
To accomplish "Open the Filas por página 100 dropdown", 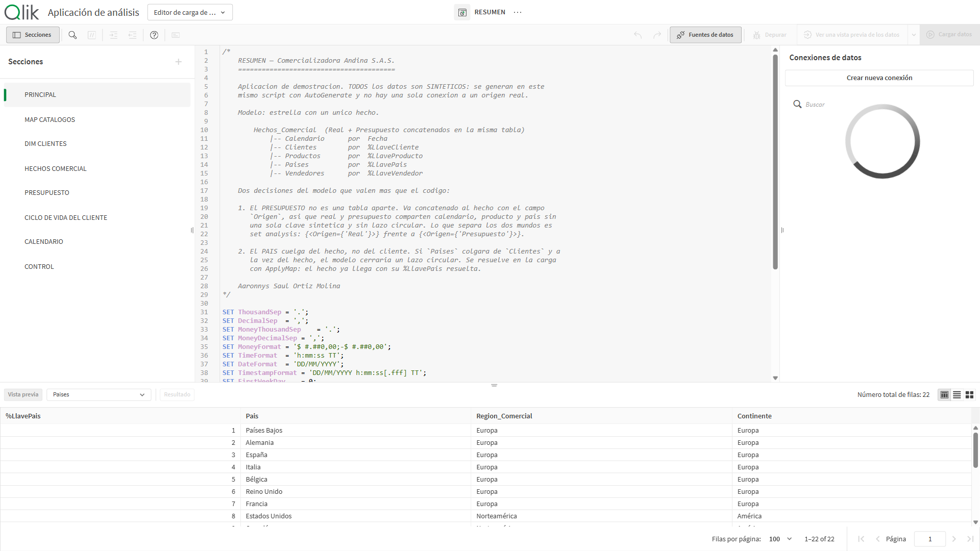I will [780, 539].
